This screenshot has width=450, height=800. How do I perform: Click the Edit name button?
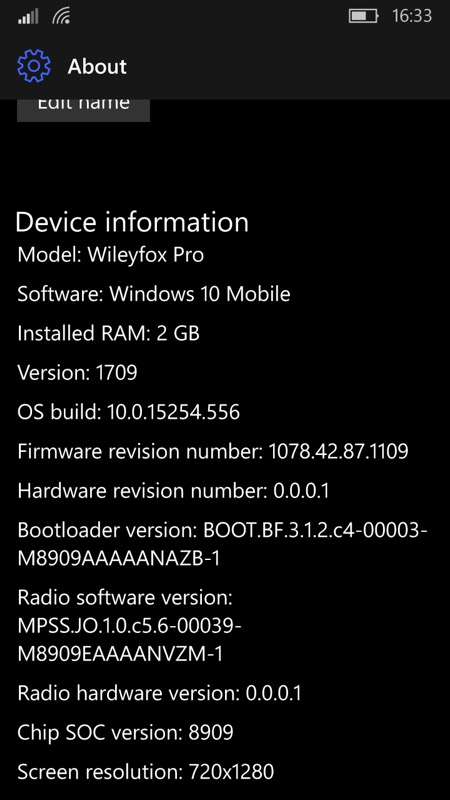[84, 110]
